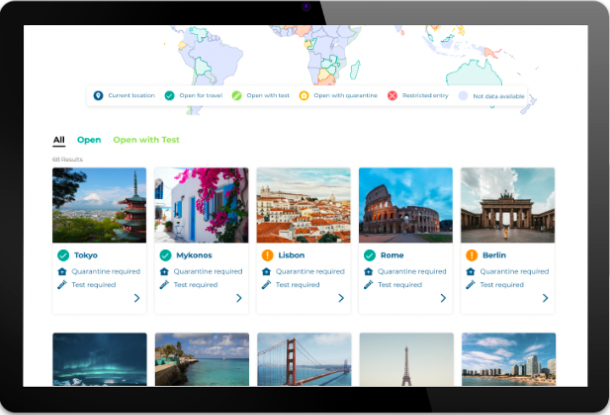The image size is (610, 415).
Task: Click the red Restricted entry legend icon
Action: pyautogui.click(x=392, y=96)
